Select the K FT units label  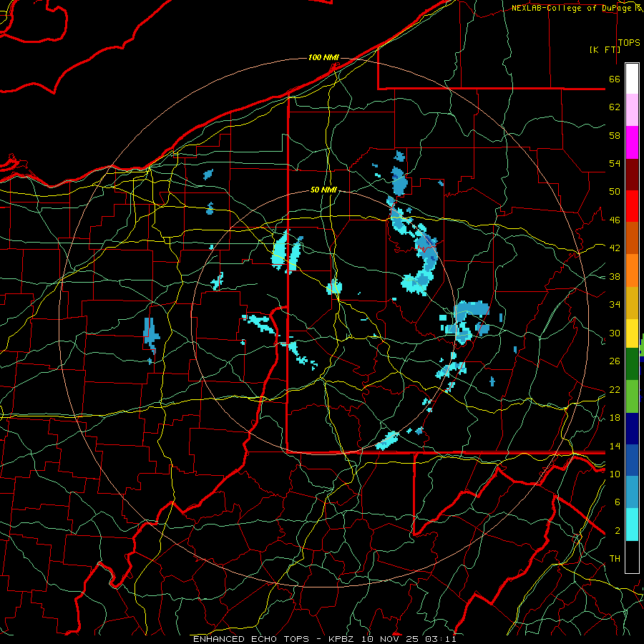click(605, 49)
